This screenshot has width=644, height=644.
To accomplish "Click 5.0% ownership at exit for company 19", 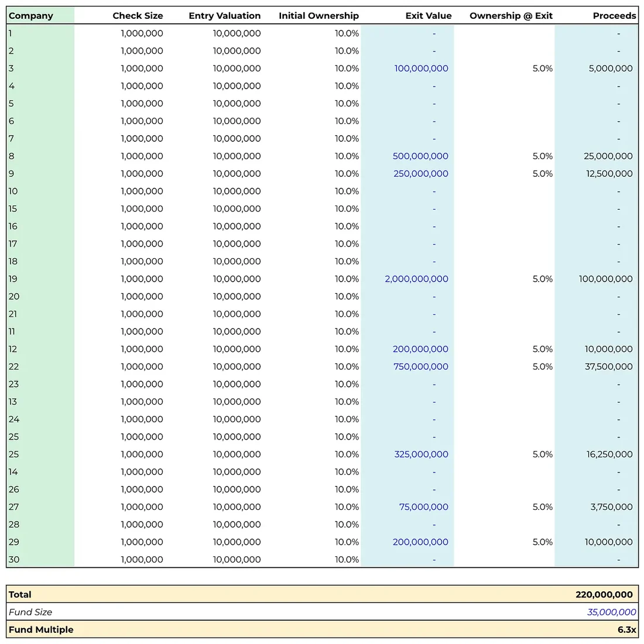I will [542, 279].
